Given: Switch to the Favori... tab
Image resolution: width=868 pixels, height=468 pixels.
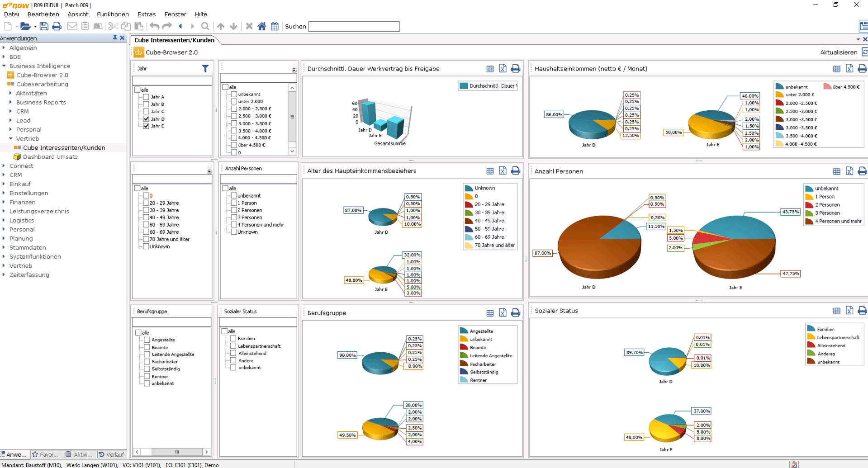Looking at the screenshot, I should [x=46, y=454].
